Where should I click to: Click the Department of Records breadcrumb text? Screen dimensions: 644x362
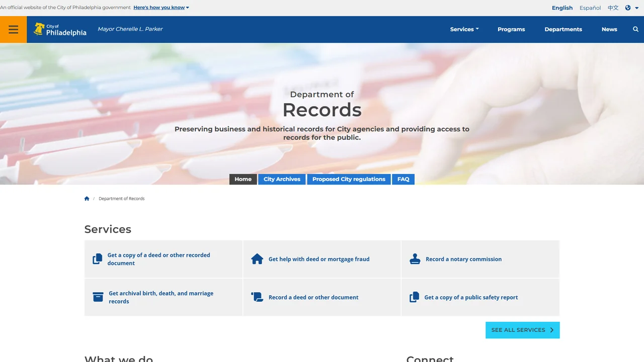pyautogui.click(x=121, y=199)
